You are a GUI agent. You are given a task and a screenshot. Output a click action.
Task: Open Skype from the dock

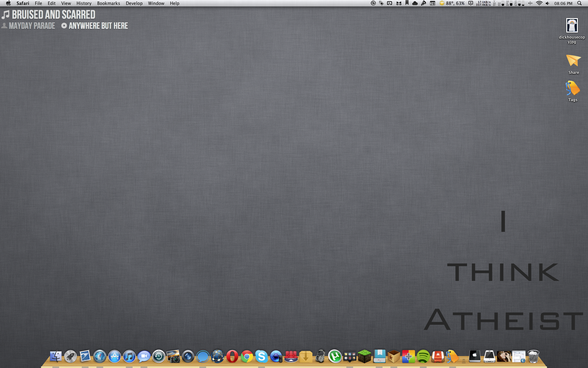pos(262,356)
